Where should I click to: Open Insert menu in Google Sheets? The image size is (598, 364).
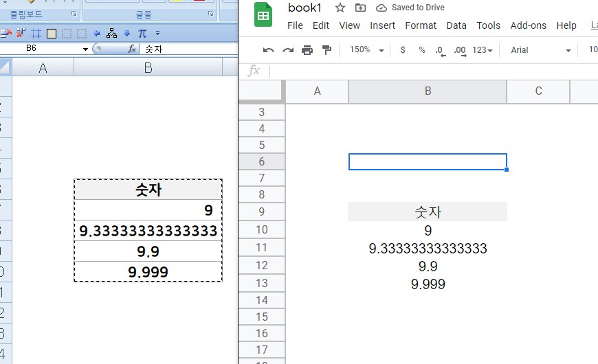383,25
